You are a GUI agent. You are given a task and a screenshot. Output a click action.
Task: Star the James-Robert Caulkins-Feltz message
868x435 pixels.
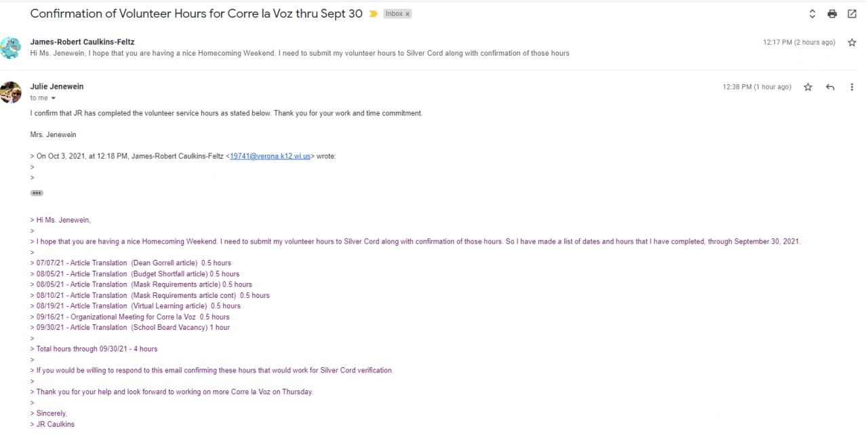[852, 43]
